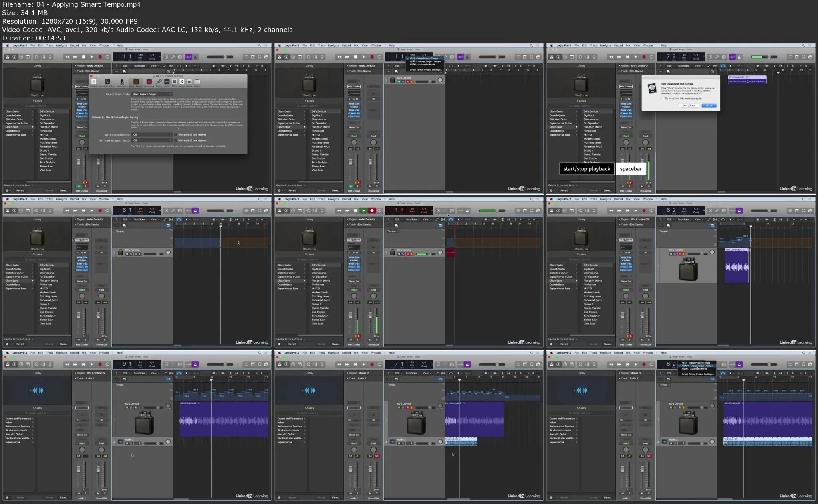This screenshot has height=504, width=818.
Task: Choose KEEP - Keep Project Tempo in bottom-right menu
Action: pos(697,363)
